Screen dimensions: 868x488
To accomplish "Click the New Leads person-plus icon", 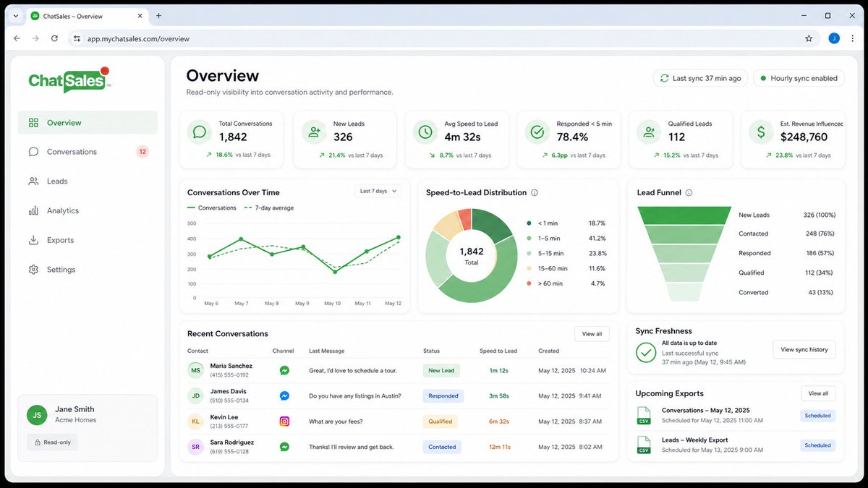I will tap(314, 132).
